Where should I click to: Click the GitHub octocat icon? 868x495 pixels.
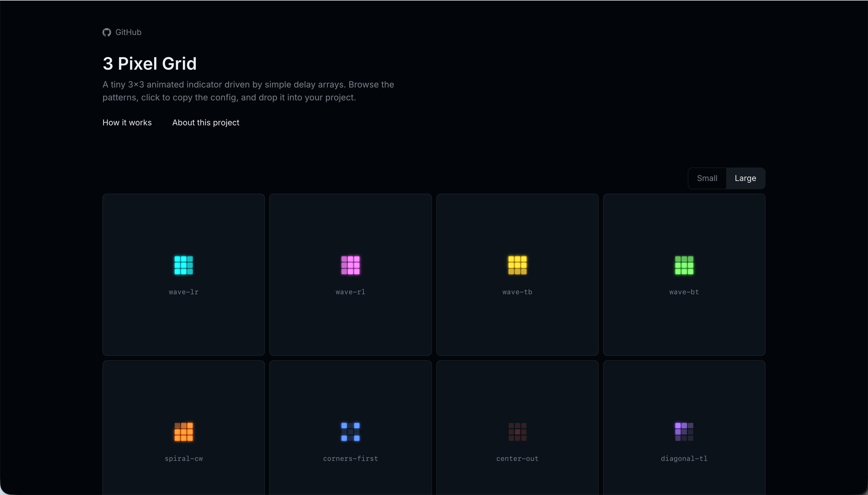[106, 32]
